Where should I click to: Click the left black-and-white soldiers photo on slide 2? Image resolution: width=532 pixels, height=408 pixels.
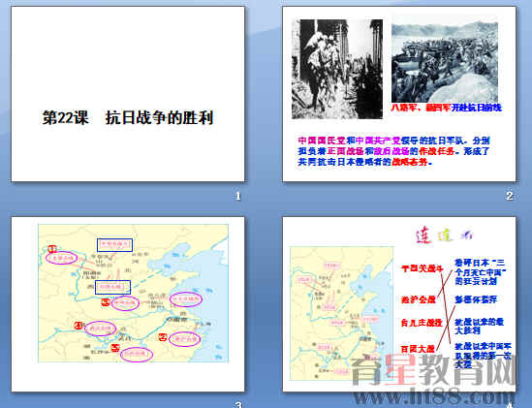tap(337, 69)
